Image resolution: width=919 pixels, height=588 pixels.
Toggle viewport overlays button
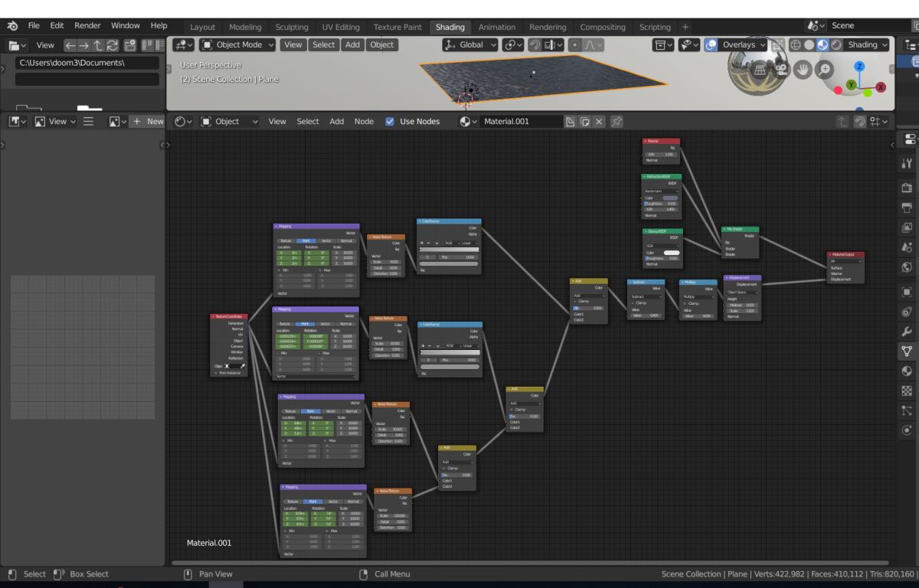pos(711,45)
